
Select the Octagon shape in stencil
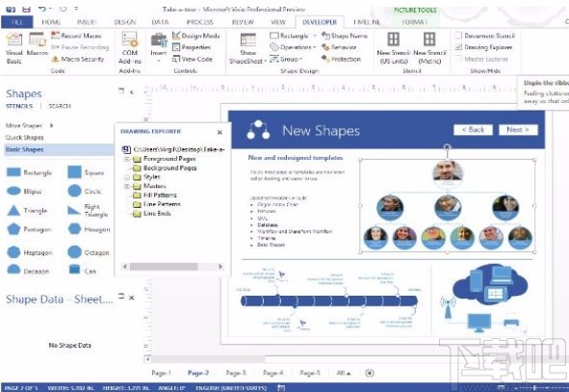89,252
